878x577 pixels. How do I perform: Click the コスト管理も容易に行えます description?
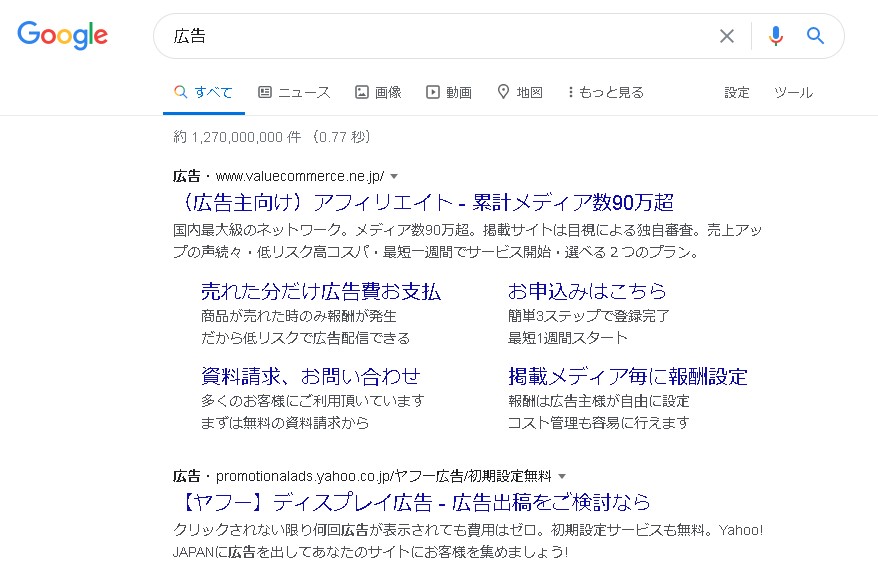point(598,422)
